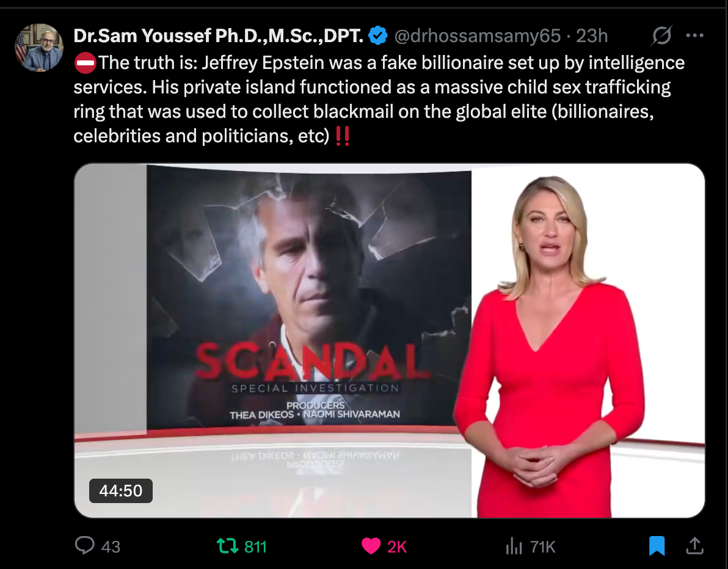Click the reply speech bubble icon
This screenshot has height=569, width=728.
84,546
